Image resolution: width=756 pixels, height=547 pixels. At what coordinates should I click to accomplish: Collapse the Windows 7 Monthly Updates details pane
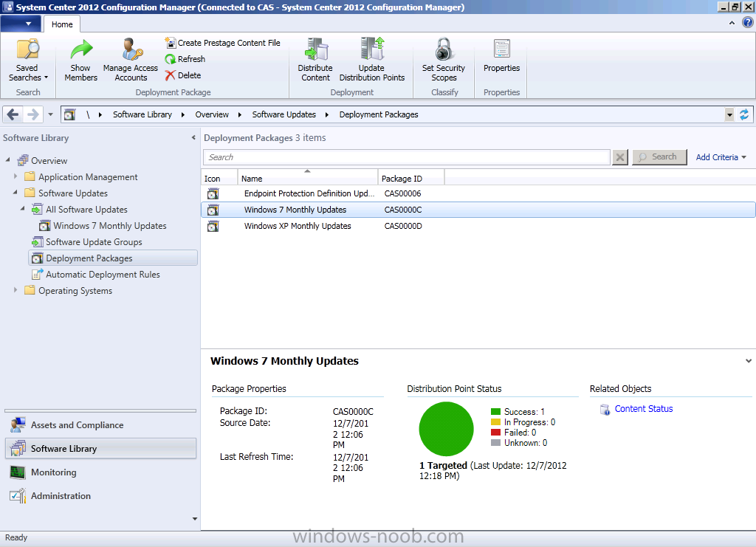point(749,360)
